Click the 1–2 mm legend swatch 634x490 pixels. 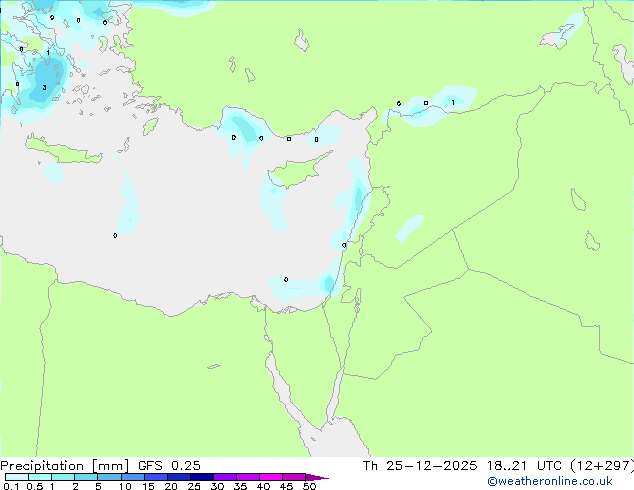[x=63, y=477]
